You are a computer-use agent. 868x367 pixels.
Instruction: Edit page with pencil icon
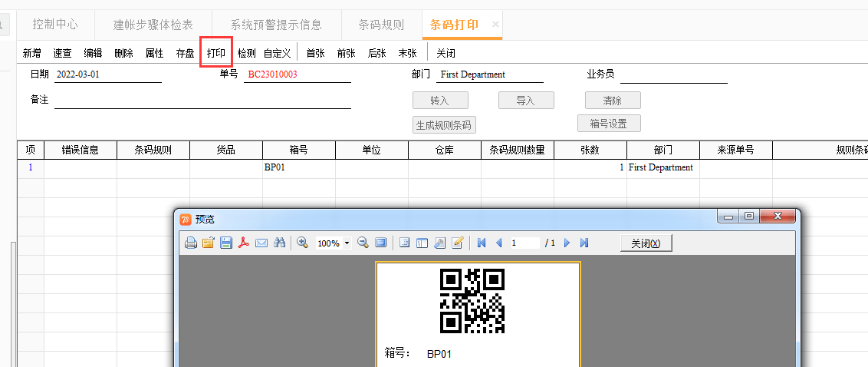click(457, 243)
